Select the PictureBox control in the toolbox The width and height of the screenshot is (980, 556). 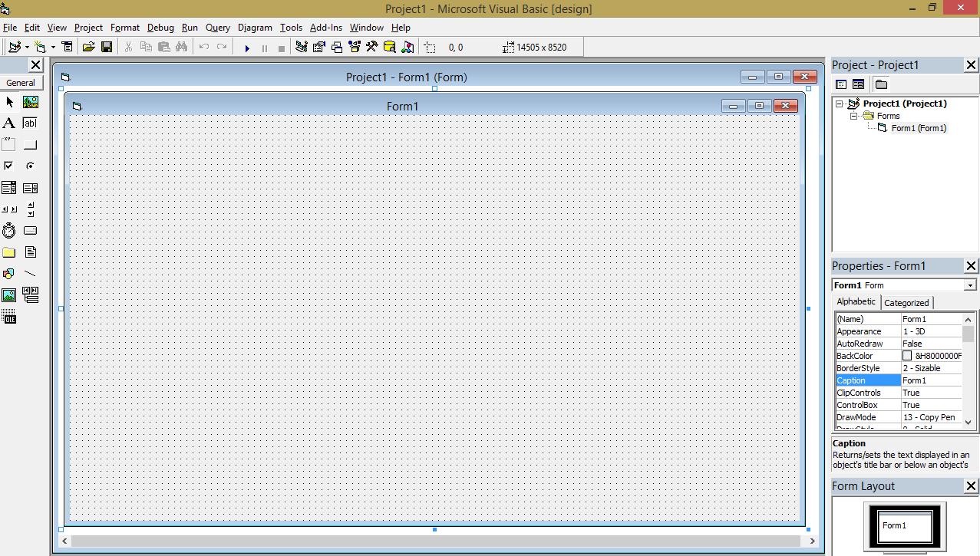click(31, 101)
